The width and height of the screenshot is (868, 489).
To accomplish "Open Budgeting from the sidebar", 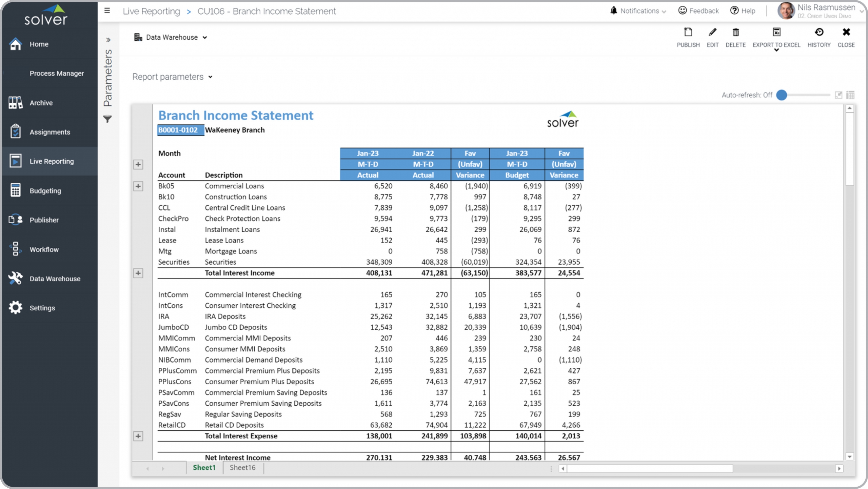I will (x=45, y=191).
